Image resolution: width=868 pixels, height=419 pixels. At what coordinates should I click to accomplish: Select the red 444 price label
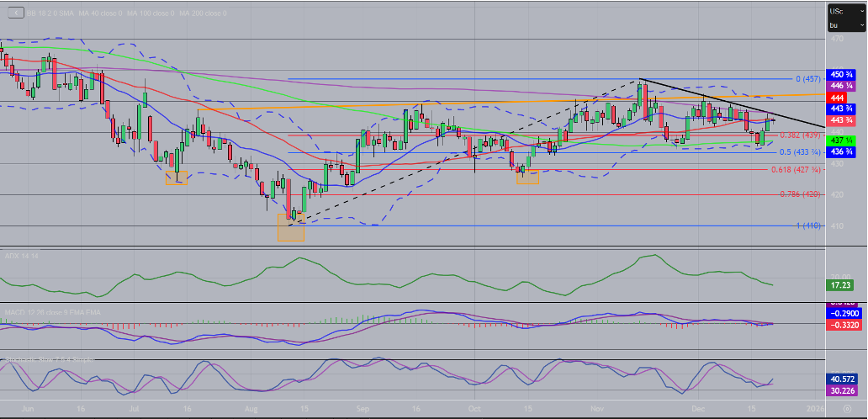[x=842, y=98]
